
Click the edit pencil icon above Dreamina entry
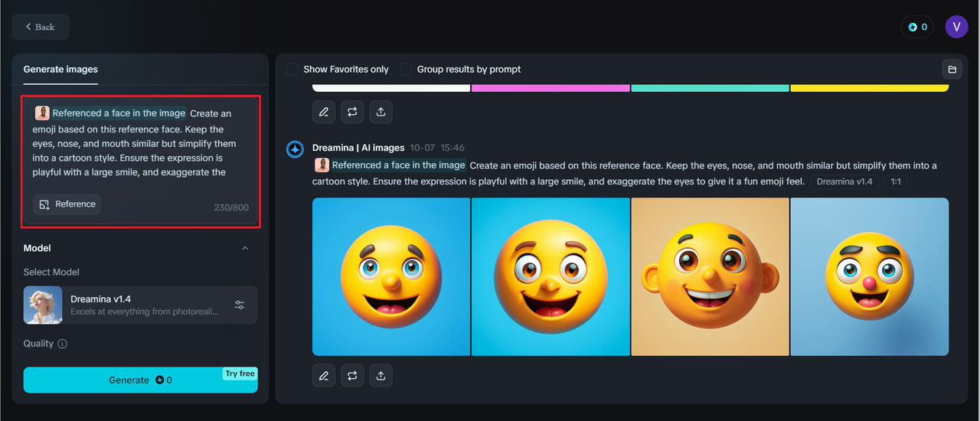click(324, 112)
